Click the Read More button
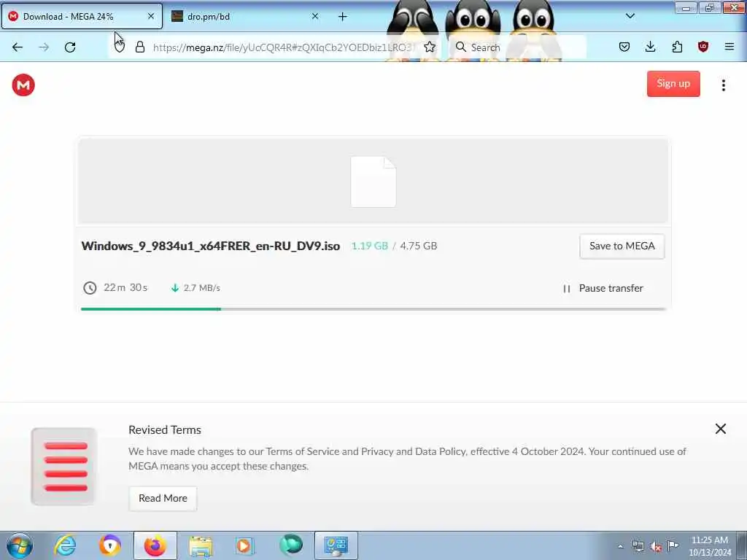This screenshot has height=560, width=747. coord(163,498)
